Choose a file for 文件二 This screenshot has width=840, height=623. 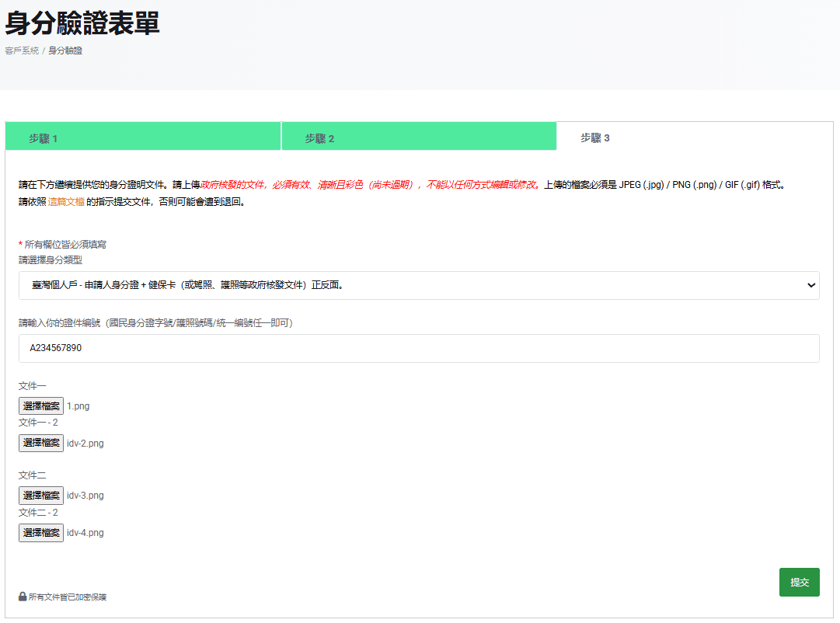pyautogui.click(x=41, y=496)
